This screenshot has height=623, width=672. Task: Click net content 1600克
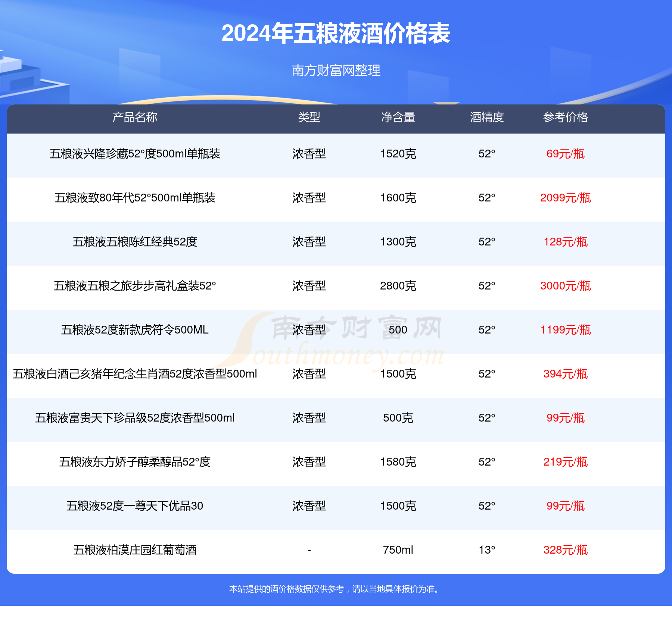(x=398, y=198)
